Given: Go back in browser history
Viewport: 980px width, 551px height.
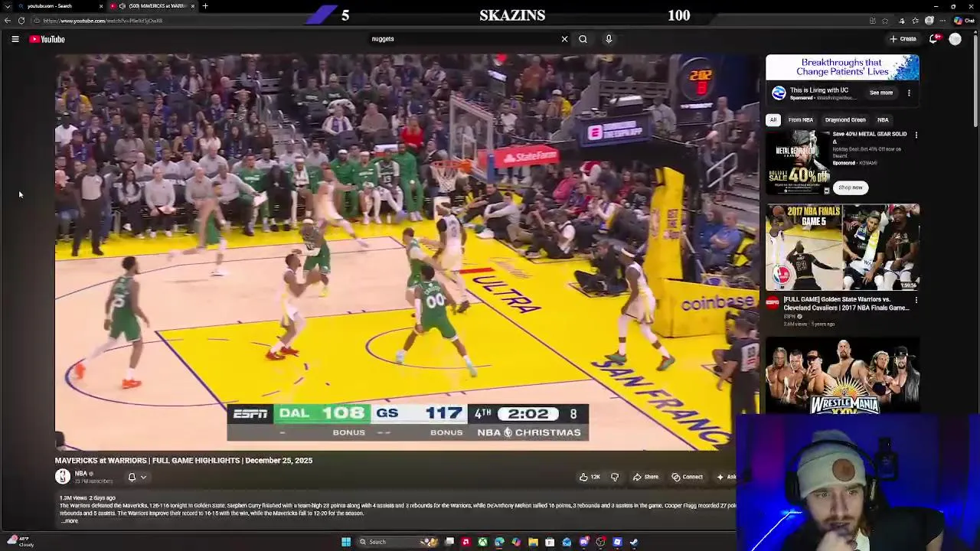Looking at the screenshot, I should 8,21.
